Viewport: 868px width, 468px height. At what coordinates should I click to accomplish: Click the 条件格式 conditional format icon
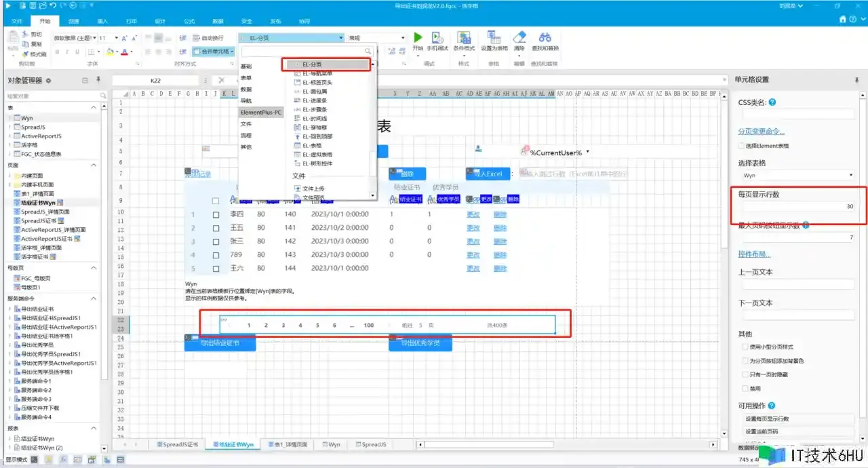[x=464, y=38]
